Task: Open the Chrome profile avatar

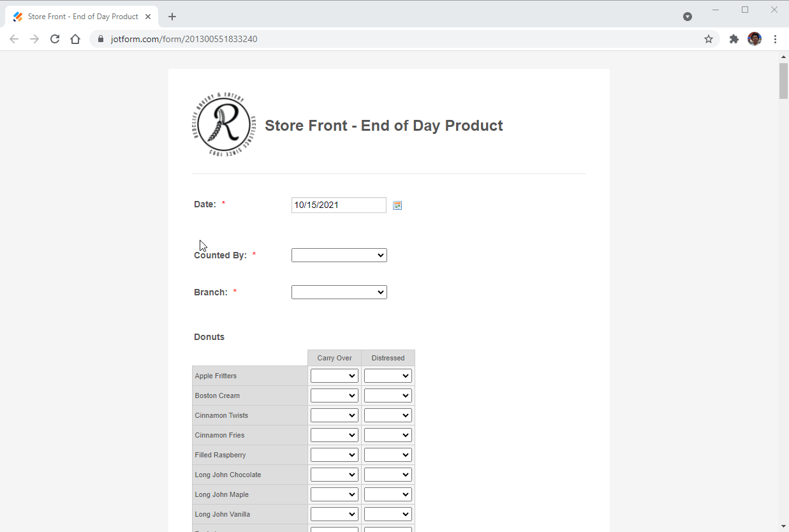Action: [755, 39]
